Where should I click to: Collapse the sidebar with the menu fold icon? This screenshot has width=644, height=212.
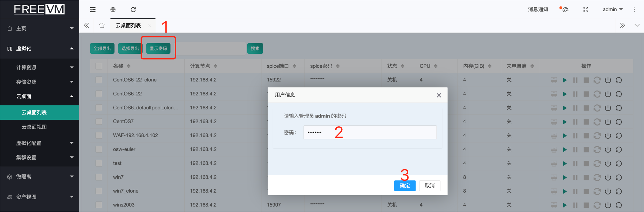pos(93,10)
